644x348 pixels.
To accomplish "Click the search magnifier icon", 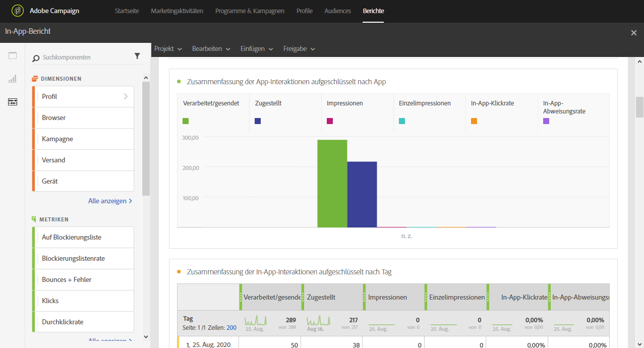I will (x=36, y=58).
